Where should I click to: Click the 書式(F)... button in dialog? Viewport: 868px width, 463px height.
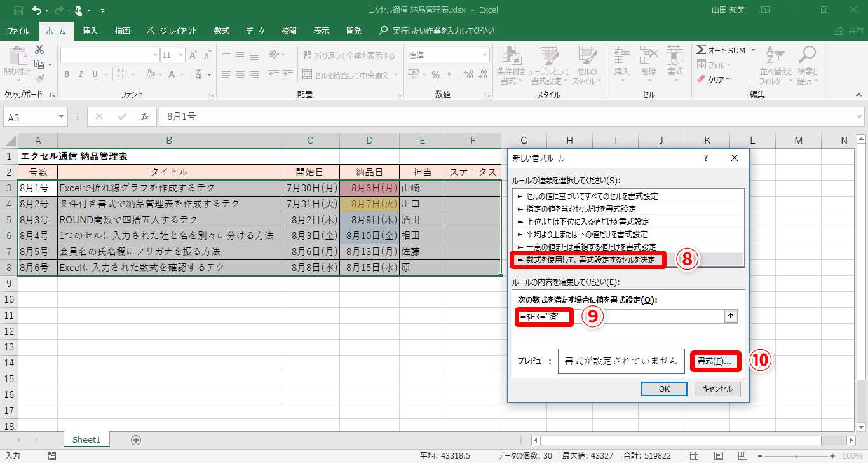715,361
